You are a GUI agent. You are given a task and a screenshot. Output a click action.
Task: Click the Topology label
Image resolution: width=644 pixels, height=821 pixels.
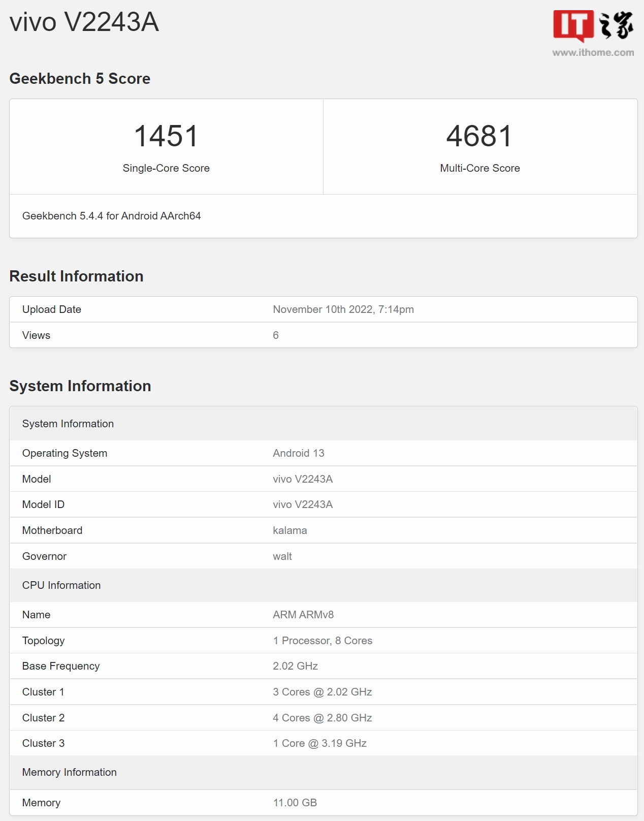pyautogui.click(x=44, y=641)
